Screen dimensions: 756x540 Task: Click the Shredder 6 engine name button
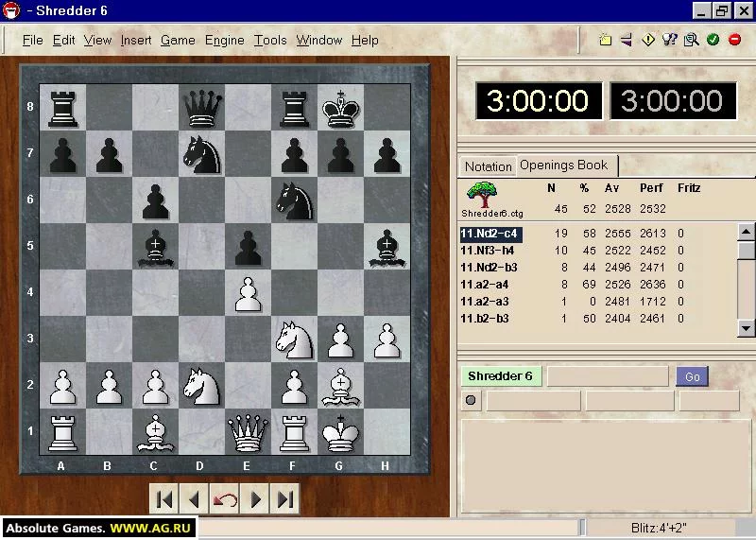pyautogui.click(x=501, y=376)
